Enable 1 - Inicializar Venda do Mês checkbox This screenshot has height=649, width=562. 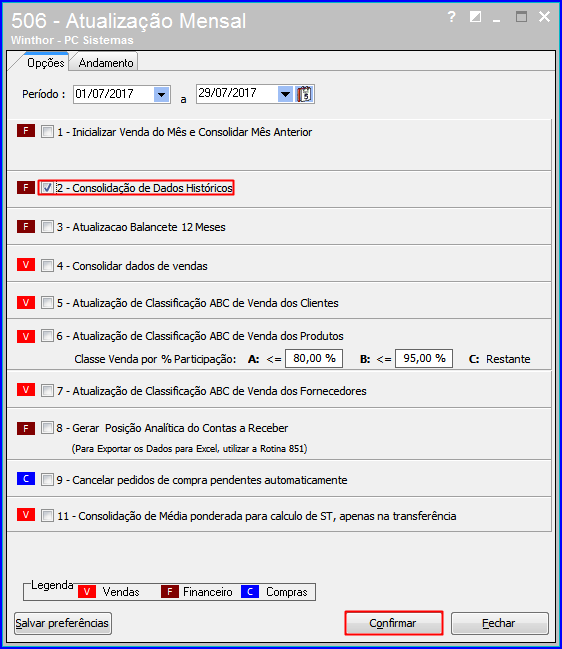click(x=47, y=132)
